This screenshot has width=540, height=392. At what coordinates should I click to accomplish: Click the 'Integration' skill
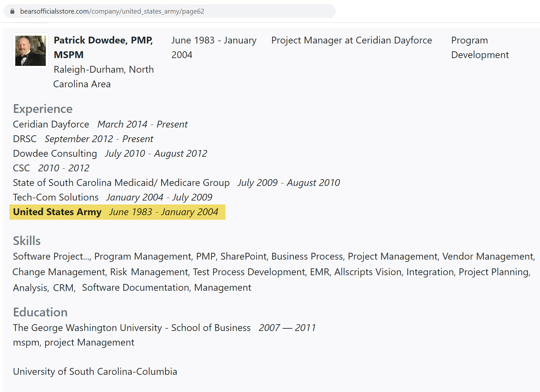[x=430, y=272]
